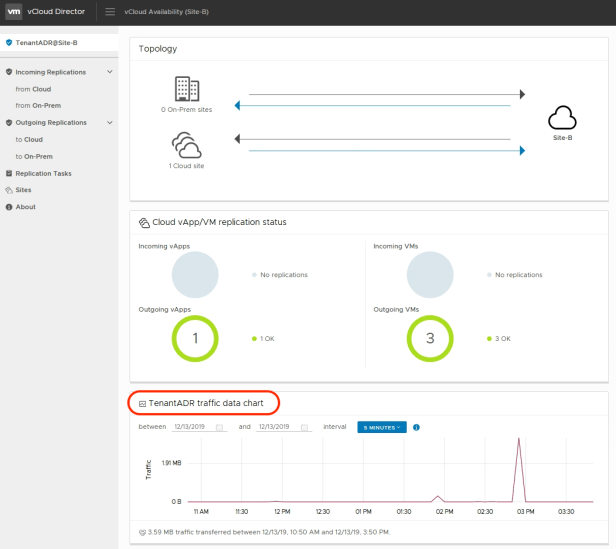Open the start date calendar picker
616x549 pixels.
(x=219, y=427)
